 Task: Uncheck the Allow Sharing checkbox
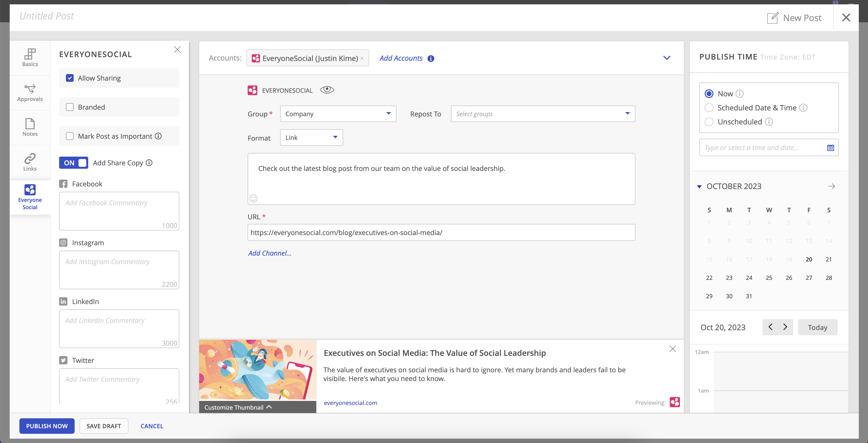pos(70,78)
